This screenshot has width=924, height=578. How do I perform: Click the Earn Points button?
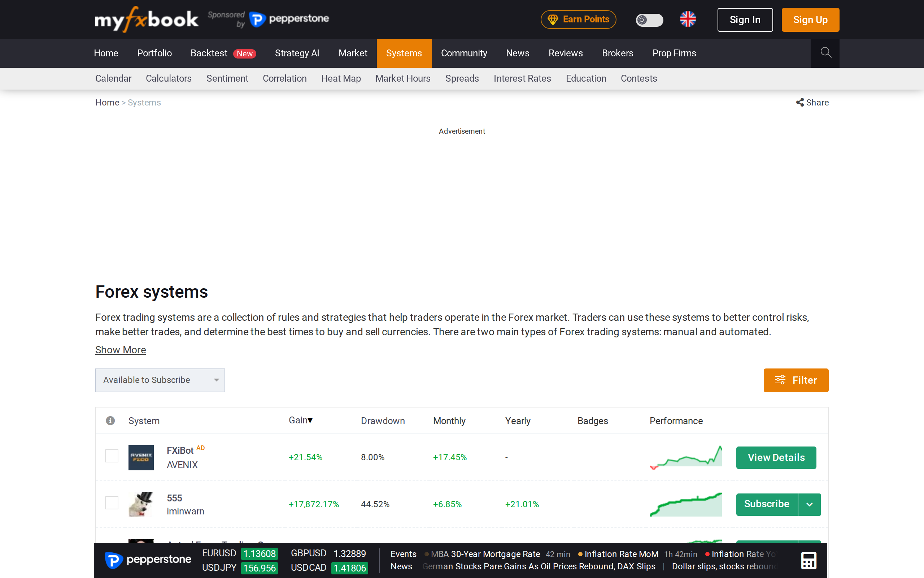578,20
